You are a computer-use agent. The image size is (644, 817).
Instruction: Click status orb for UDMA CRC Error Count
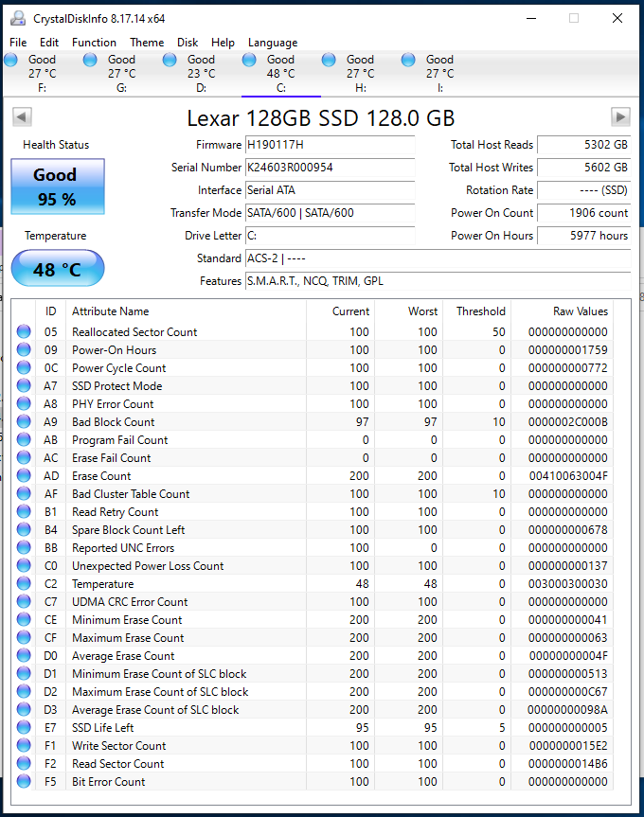point(24,601)
